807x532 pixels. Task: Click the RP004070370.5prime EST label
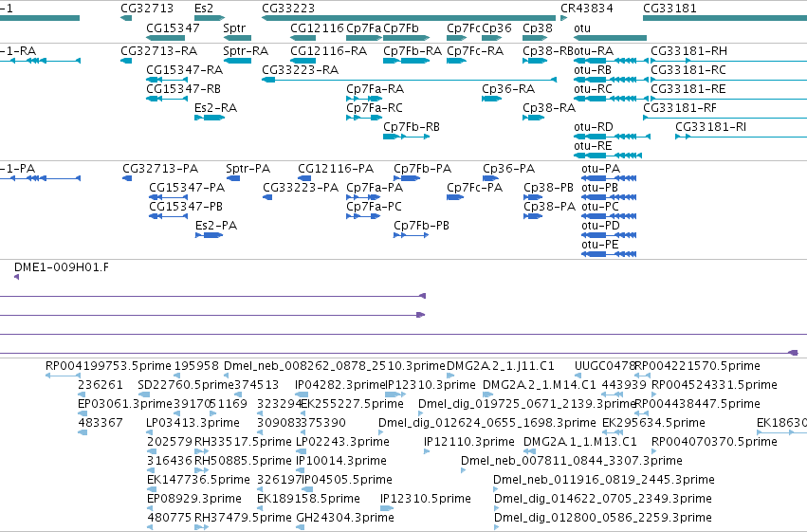tap(714, 442)
